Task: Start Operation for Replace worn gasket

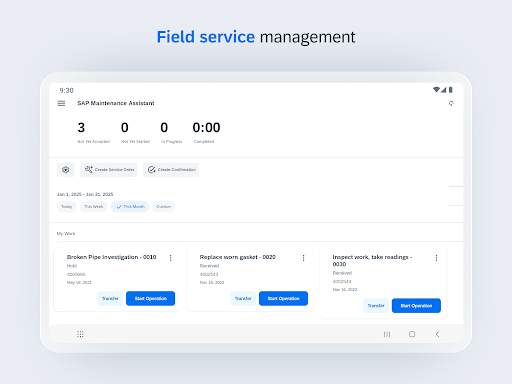Action: (283, 298)
